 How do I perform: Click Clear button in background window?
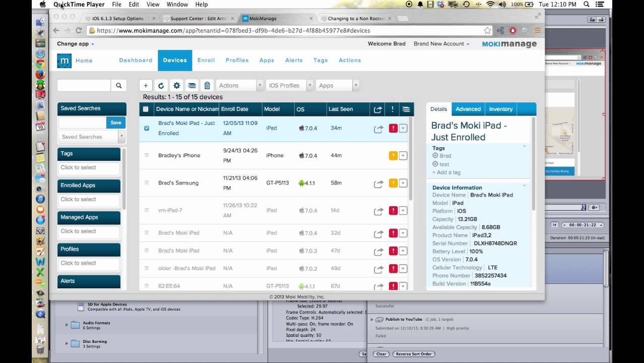pos(381,354)
